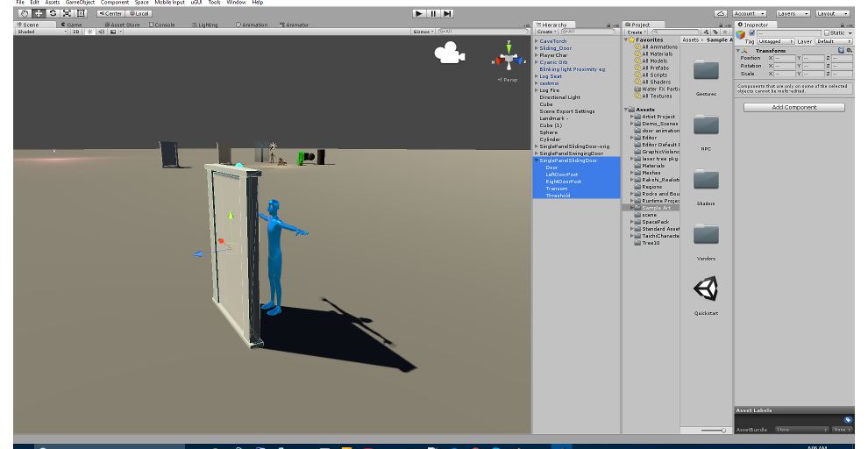Image resolution: width=868 pixels, height=449 pixels.
Task: Click the Add Component button
Action: (x=793, y=107)
